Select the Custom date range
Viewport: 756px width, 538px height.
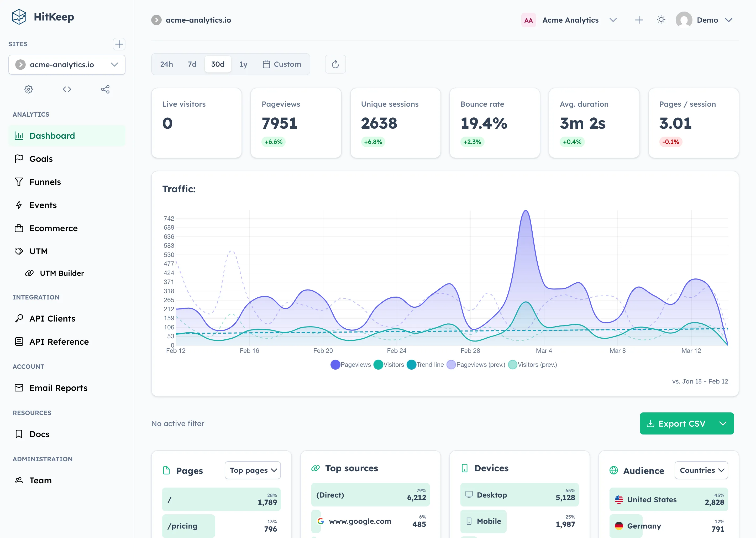(282, 64)
